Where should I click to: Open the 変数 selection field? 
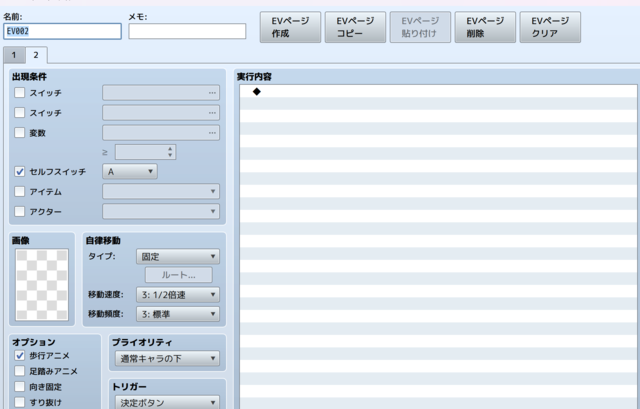click(x=161, y=133)
